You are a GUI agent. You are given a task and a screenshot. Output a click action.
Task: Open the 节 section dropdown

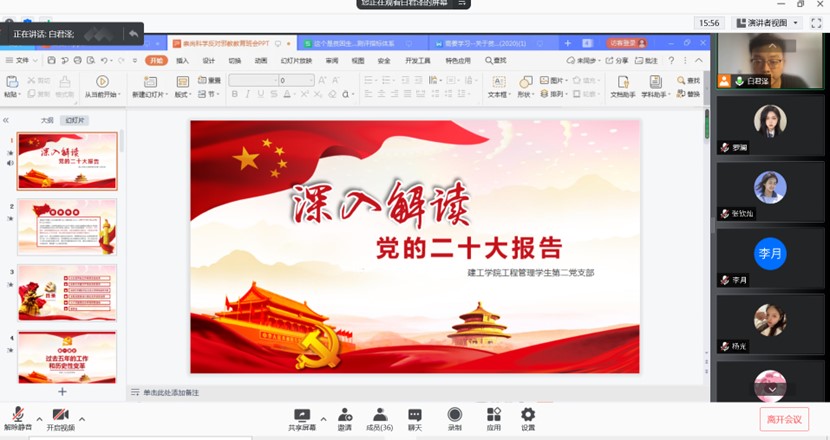(209, 94)
